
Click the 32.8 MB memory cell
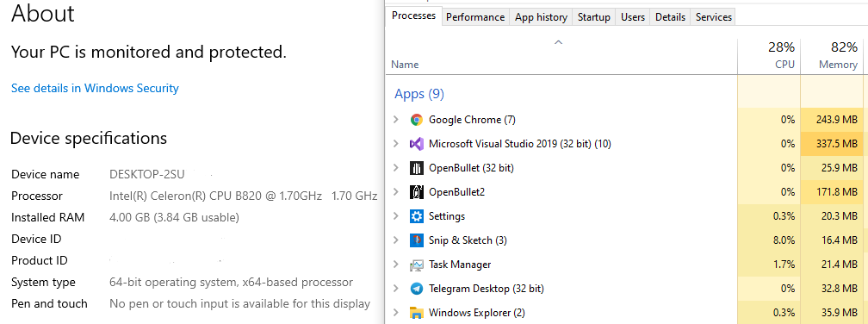[832, 289]
